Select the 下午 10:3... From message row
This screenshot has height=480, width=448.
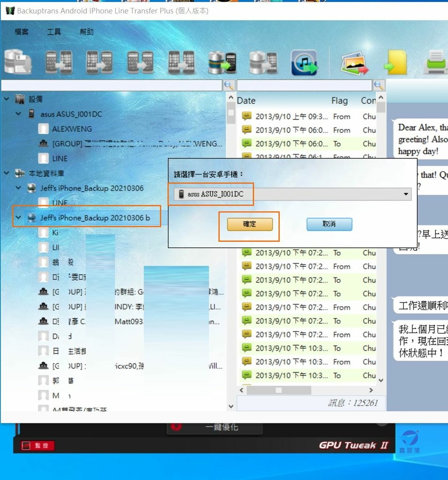[x=308, y=362]
